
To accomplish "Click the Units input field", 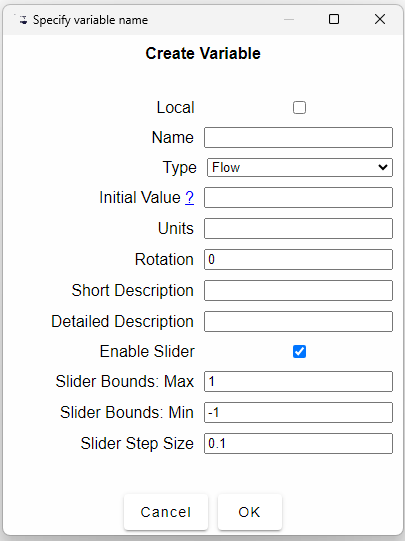I will 298,228.
